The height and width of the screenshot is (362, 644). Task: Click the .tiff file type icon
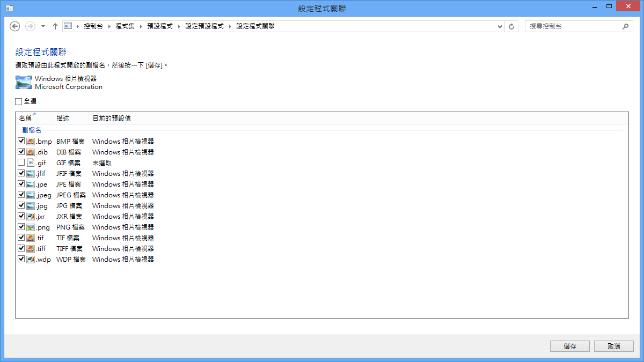31,248
